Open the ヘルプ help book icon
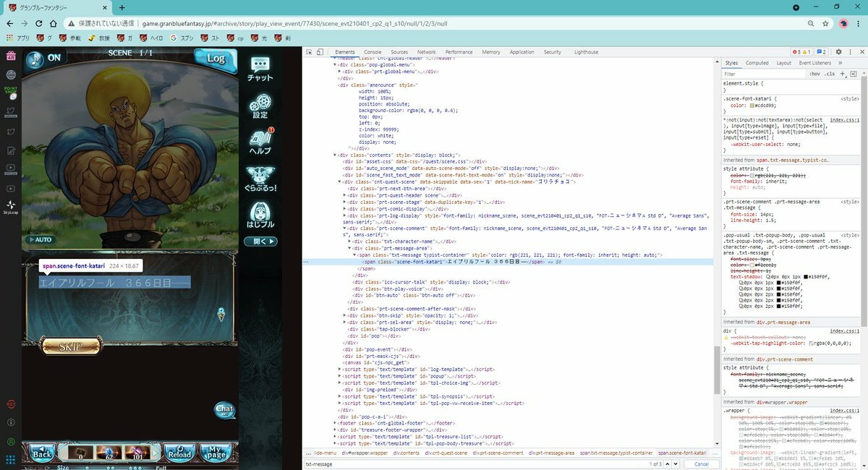This screenshot has height=470, width=868. [x=260, y=142]
